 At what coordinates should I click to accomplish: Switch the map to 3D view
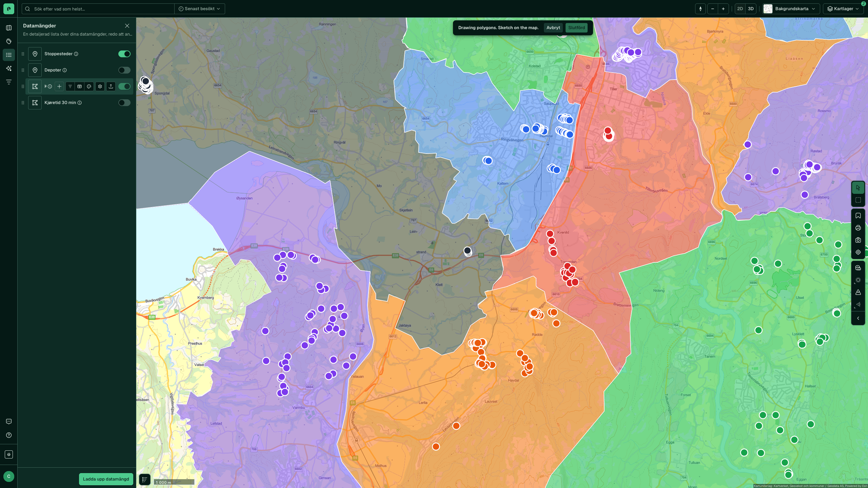[x=751, y=9]
